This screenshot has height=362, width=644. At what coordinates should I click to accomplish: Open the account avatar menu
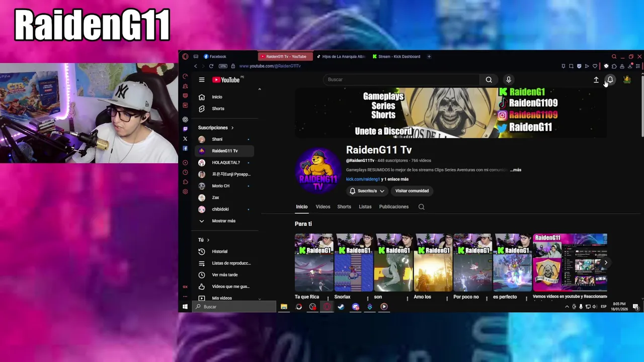(x=627, y=79)
